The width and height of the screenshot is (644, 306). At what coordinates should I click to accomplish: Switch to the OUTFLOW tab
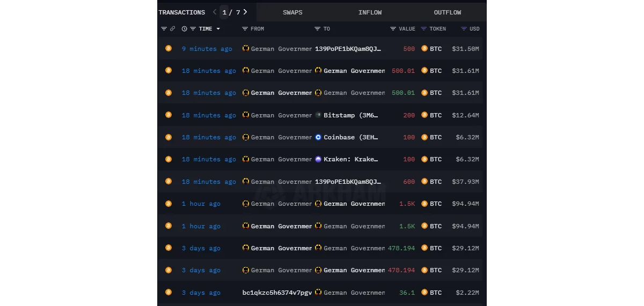tap(447, 12)
